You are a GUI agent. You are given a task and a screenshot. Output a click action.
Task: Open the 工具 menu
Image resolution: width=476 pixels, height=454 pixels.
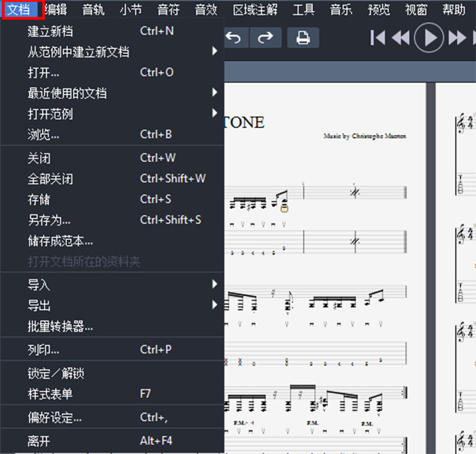(x=303, y=10)
